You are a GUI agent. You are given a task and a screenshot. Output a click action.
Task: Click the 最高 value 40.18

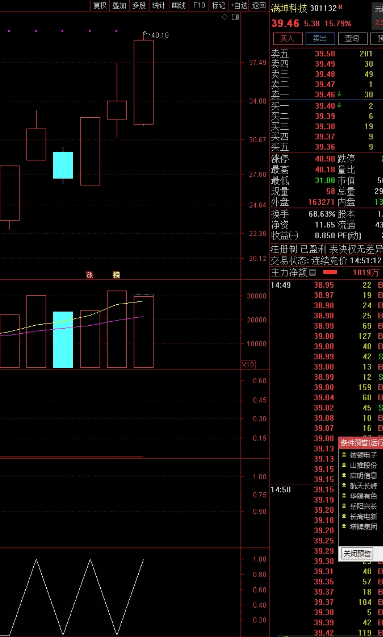(x=325, y=170)
